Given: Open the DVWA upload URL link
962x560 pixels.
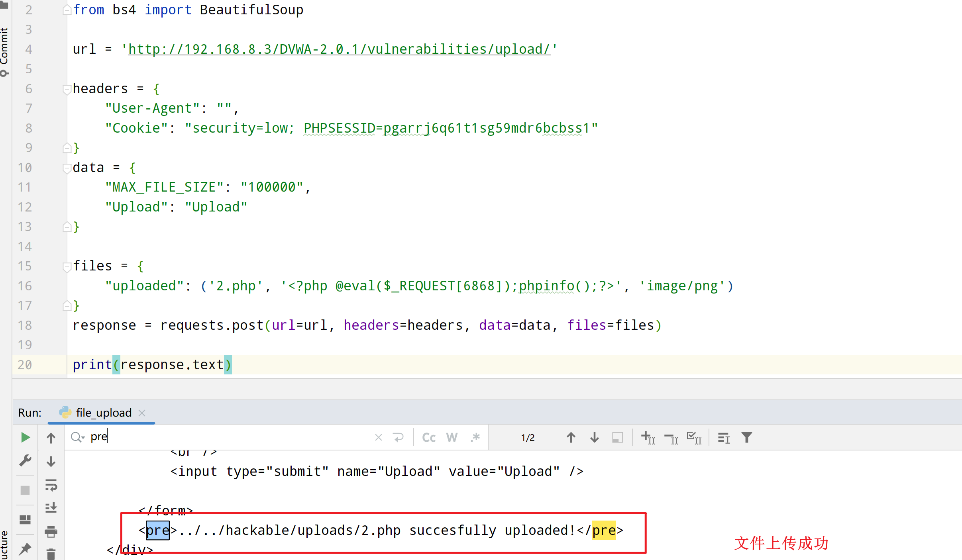Looking at the screenshot, I should pos(339,49).
